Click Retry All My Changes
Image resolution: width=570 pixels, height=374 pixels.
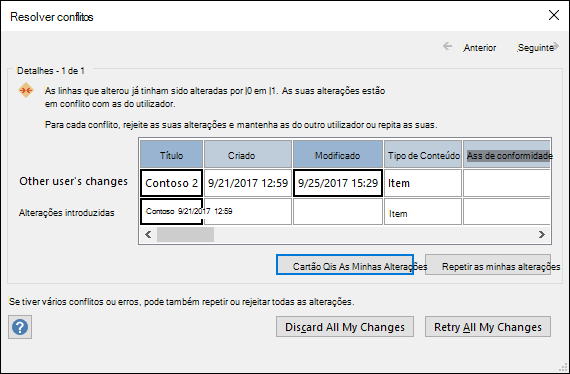(488, 327)
